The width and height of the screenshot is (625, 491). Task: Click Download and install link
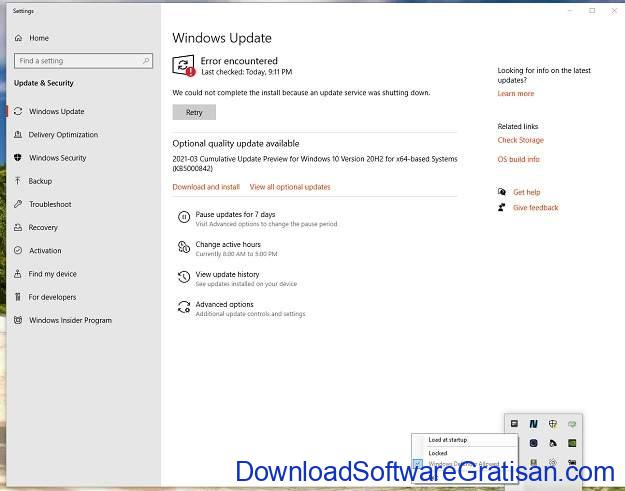click(x=206, y=187)
